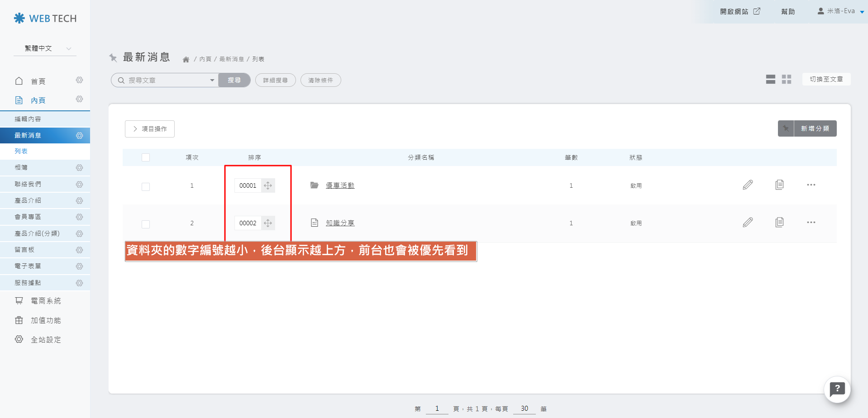Check the checkbox for row 優惠活動
This screenshot has height=418, width=868.
[146, 186]
